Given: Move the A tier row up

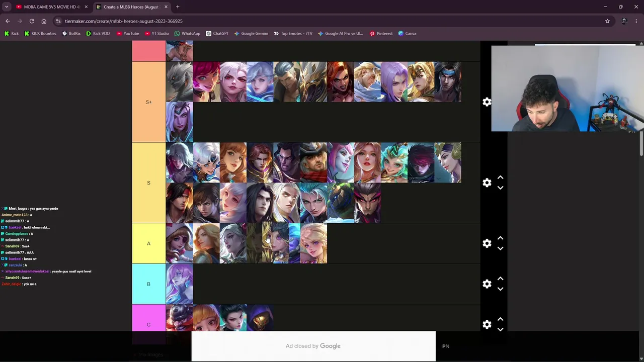Looking at the screenshot, I should point(500,238).
